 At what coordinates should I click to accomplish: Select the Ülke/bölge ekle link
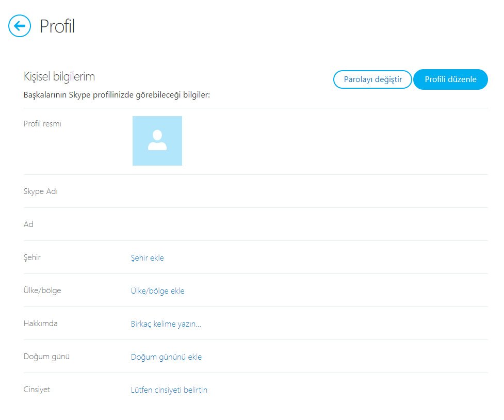point(157,291)
